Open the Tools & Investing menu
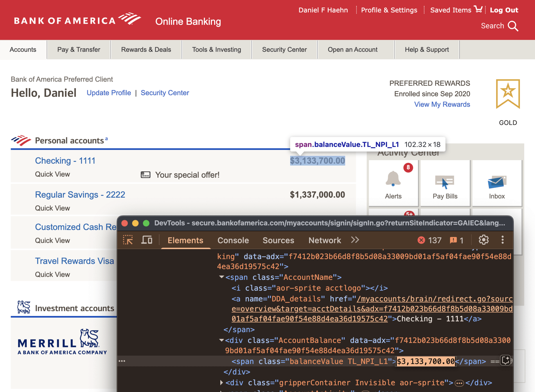 pos(217,50)
